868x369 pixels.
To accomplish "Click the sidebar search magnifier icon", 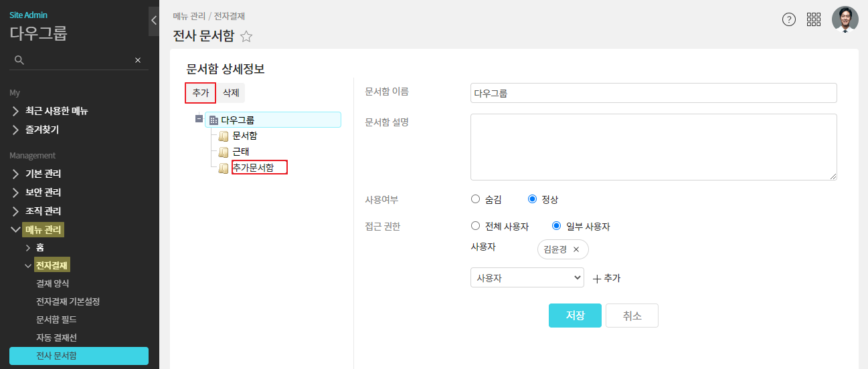I will pyautogui.click(x=19, y=60).
